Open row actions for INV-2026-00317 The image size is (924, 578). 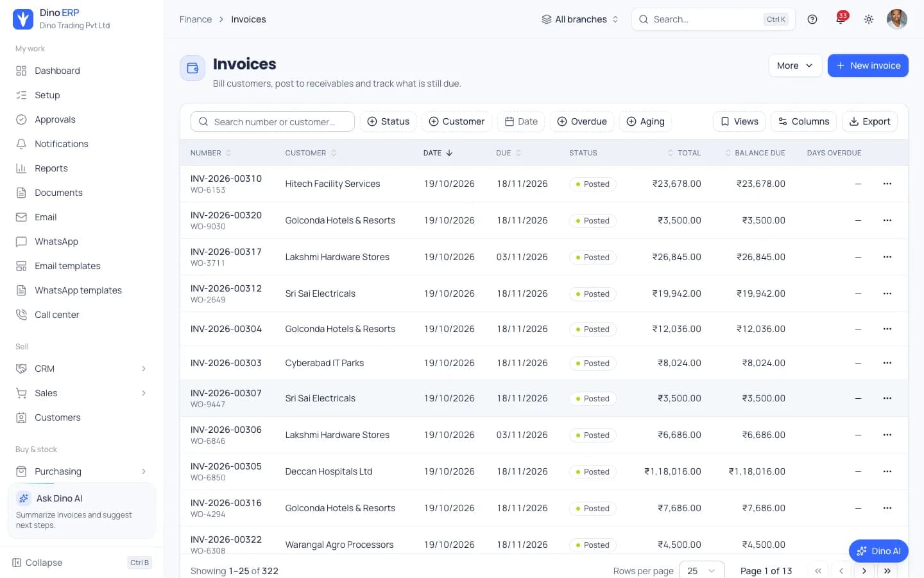(887, 257)
